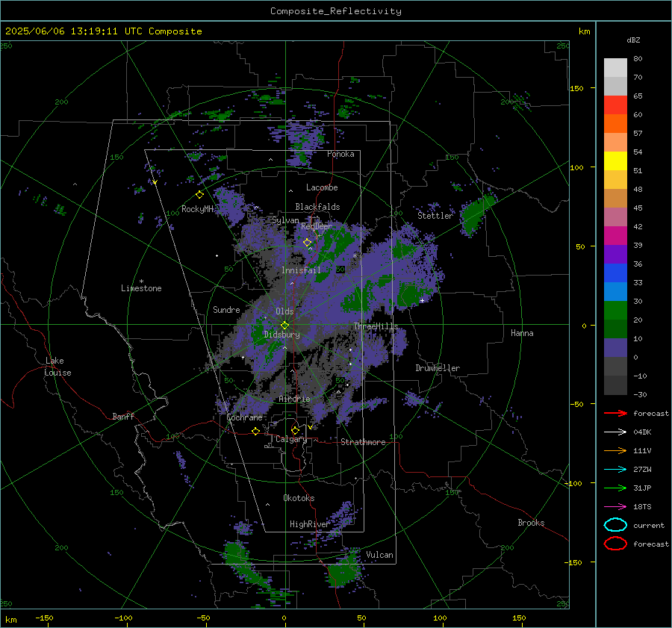Click the Stettler city label
Viewport: 672px width, 628px height.
coord(435,216)
